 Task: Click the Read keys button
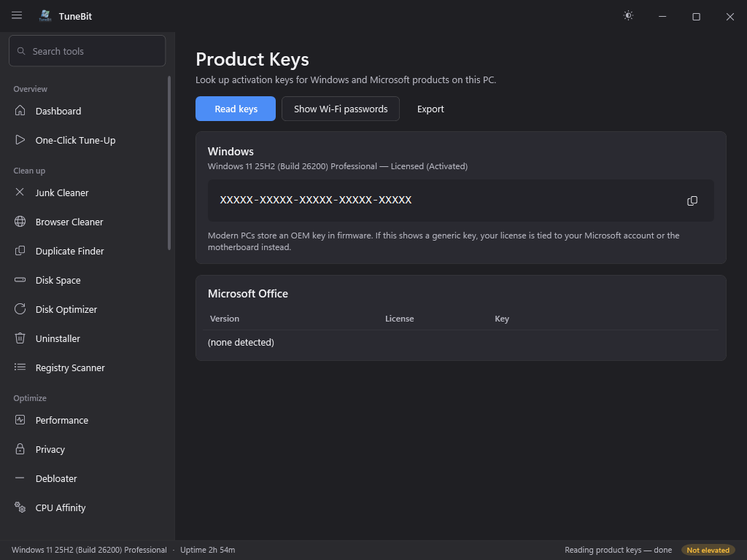236,109
